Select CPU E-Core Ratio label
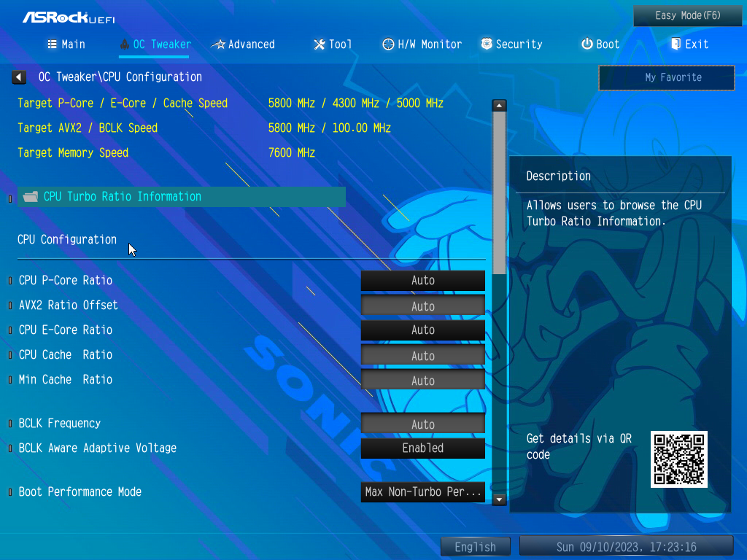This screenshot has width=747, height=560. tap(65, 330)
